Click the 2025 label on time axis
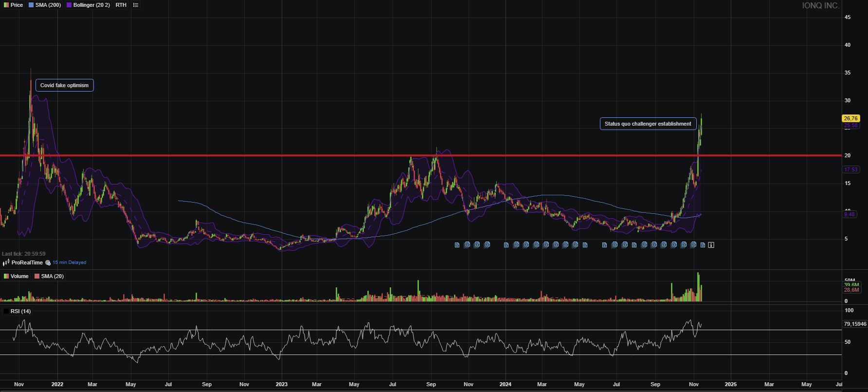Image resolution: width=868 pixels, height=392 pixels. [730, 384]
